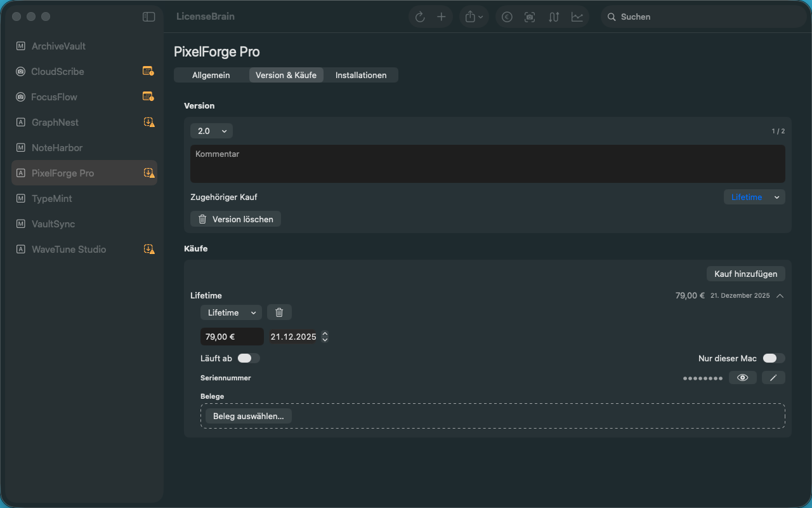Click the Kauf hinzufügen button
The width and height of the screenshot is (812, 508).
pos(746,274)
